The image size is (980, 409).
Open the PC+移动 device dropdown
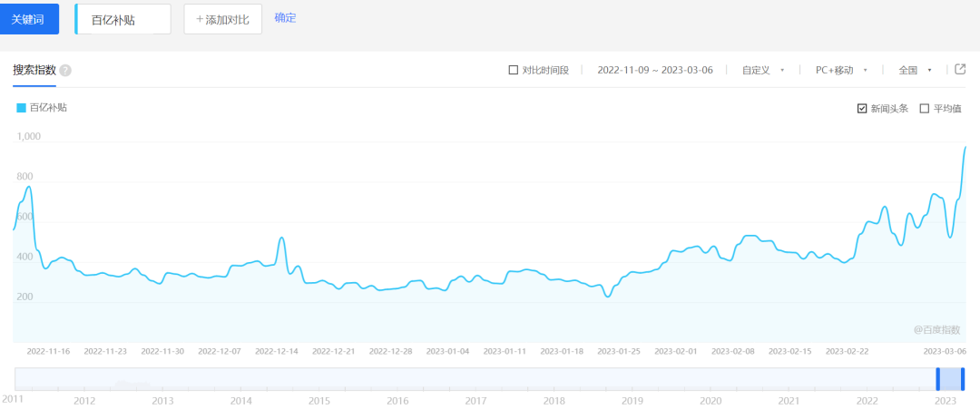pyautogui.click(x=841, y=70)
